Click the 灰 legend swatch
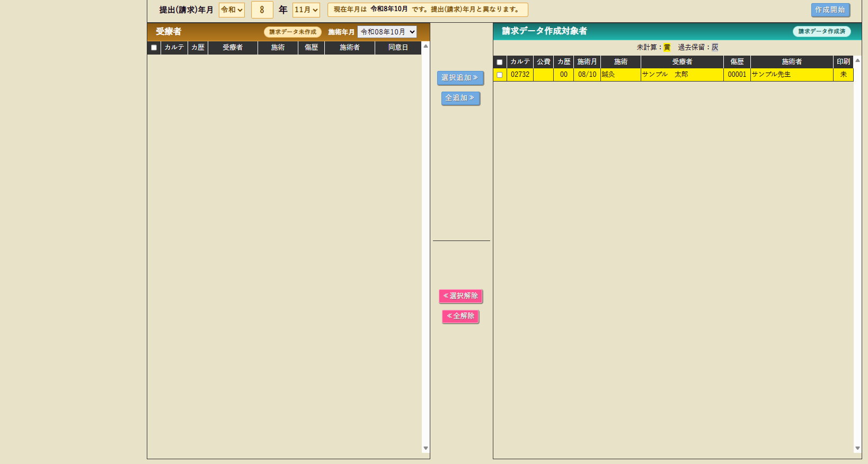The width and height of the screenshot is (868, 464). pyautogui.click(x=715, y=48)
